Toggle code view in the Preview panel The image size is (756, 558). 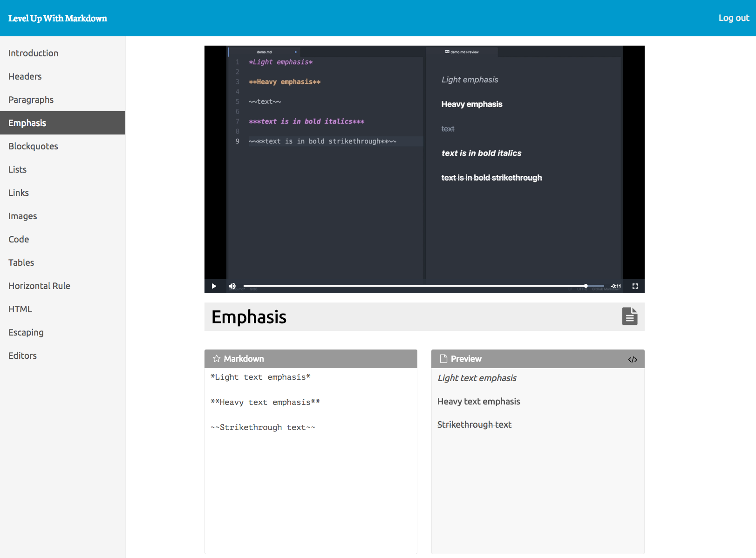(633, 359)
